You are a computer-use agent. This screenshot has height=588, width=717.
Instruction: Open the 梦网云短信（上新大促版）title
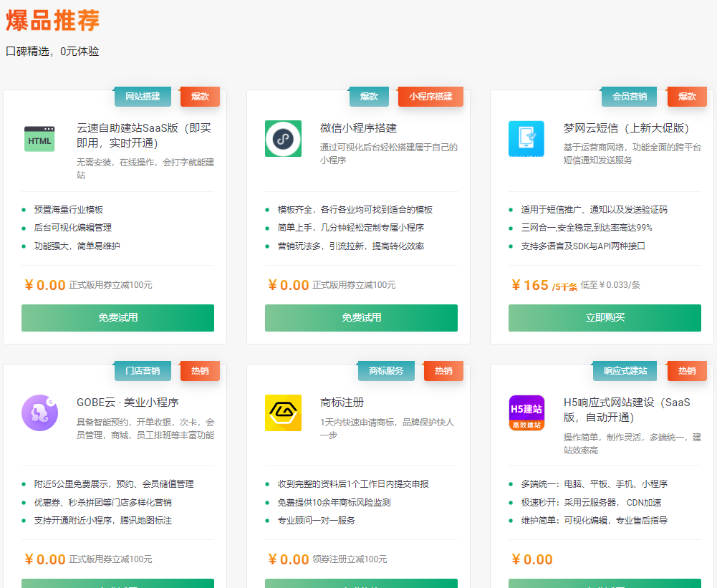(626, 128)
